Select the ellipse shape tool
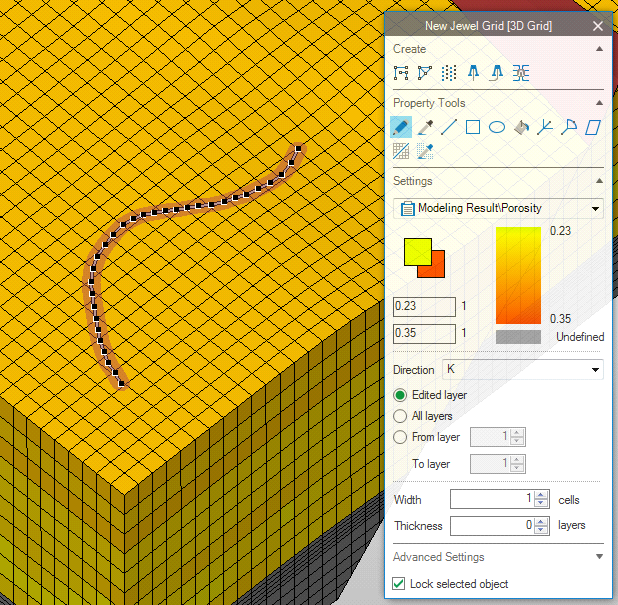618x605 pixels. click(x=497, y=127)
